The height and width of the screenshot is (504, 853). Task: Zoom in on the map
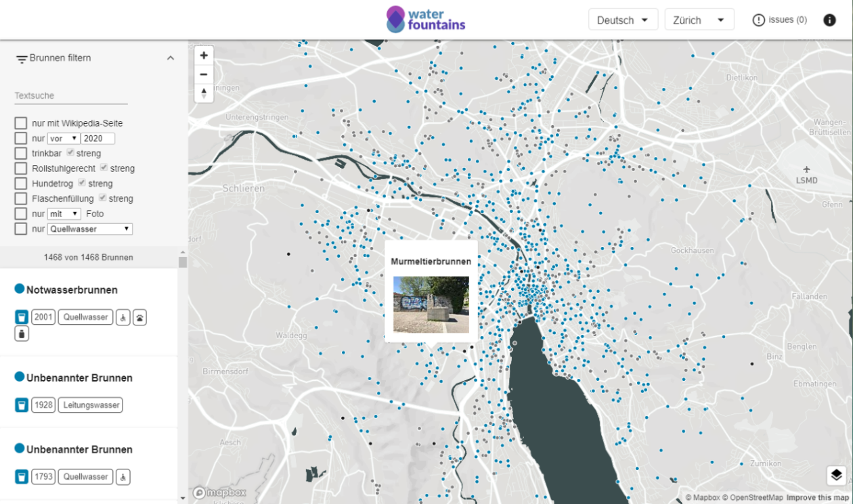pyautogui.click(x=204, y=55)
